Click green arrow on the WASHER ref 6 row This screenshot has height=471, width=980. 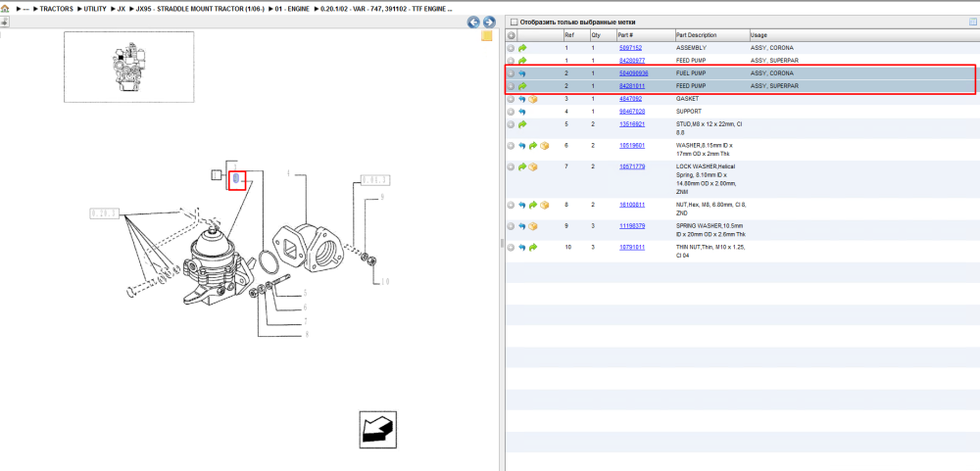533,146
